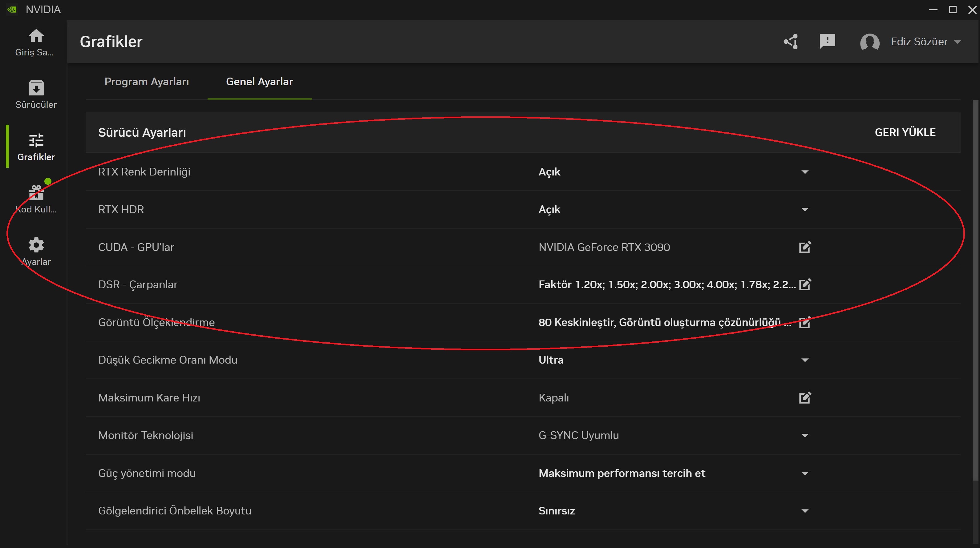
Task: Open Ayarlar gear in sidebar
Action: pos(36,245)
